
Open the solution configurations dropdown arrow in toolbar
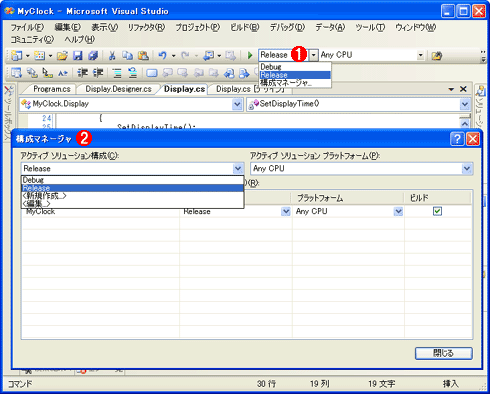[x=314, y=55]
